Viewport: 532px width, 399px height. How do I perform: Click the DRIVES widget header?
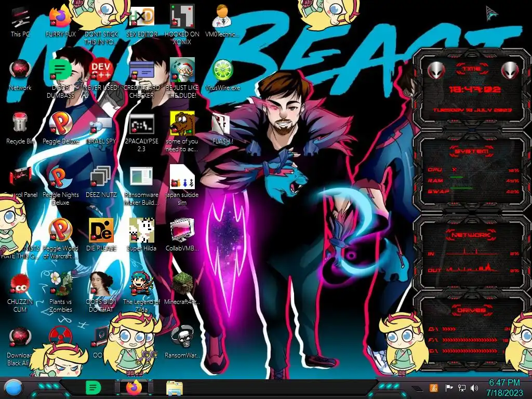click(x=471, y=310)
